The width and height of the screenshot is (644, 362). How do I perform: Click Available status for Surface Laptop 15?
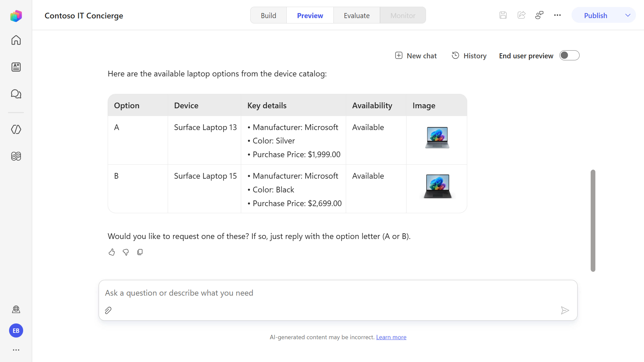(368, 176)
